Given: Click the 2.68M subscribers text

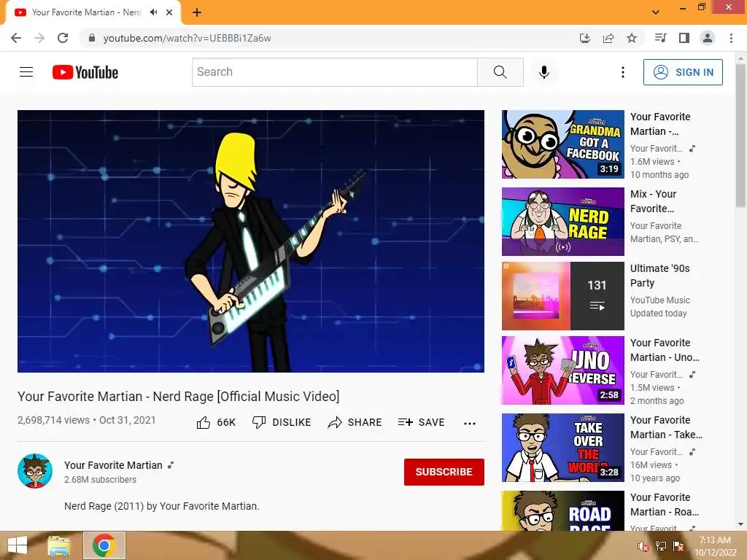Looking at the screenshot, I should [100, 480].
